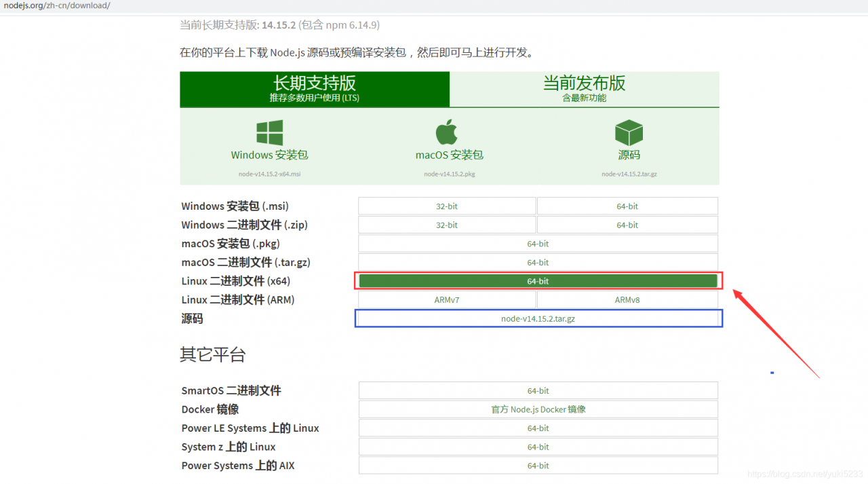
Task: Download macOS 安装包 (.pkg) 64-bit
Action: pos(538,244)
